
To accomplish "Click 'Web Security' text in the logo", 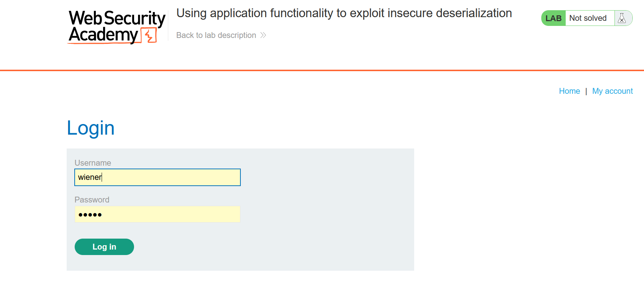I will (x=117, y=18).
